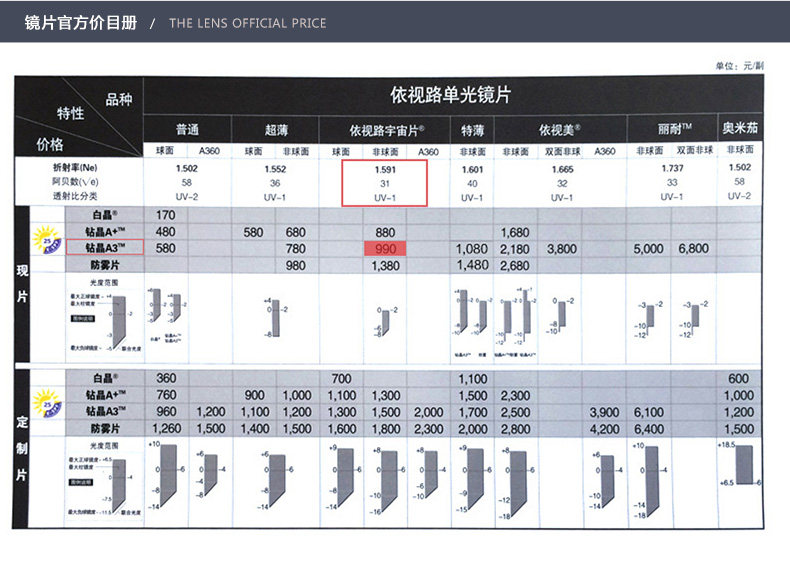The width and height of the screenshot is (790, 562).
Task: Click the red highlighted price 990
Action: pos(385,249)
